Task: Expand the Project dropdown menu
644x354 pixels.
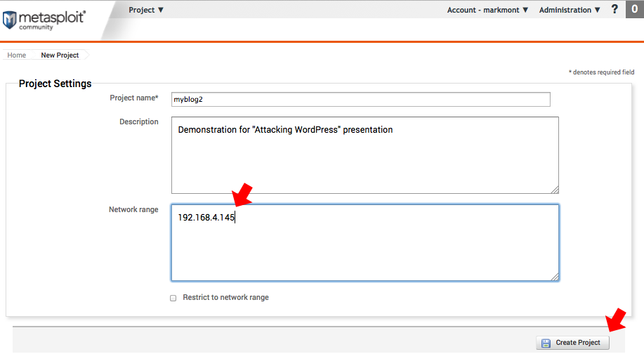Action: 146,10
